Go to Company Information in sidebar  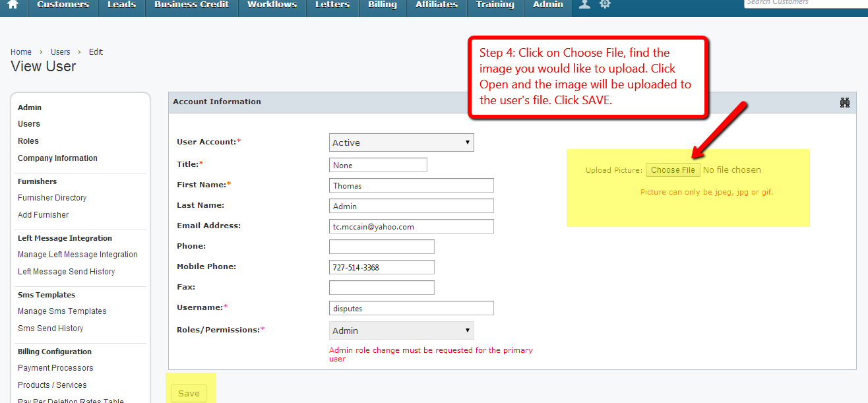click(57, 158)
